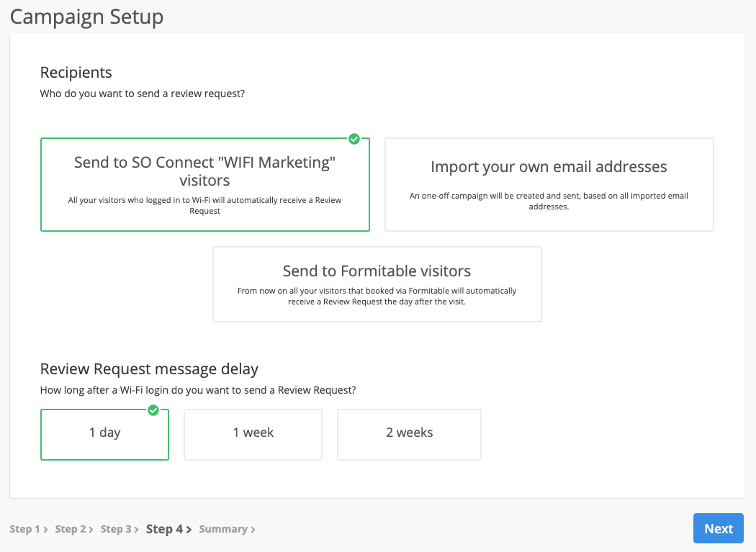Pick the 2 weeks delay option
This screenshot has width=756, height=552.
click(410, 435)
